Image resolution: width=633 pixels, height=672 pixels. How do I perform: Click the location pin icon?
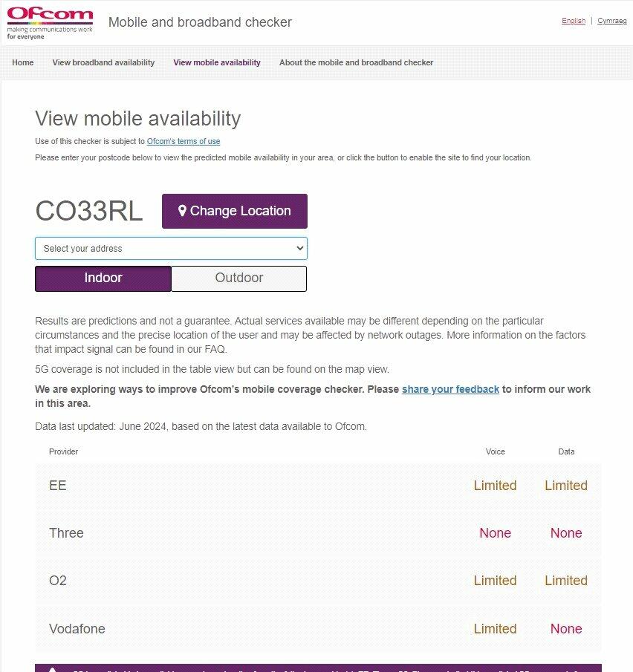pos(182,211)
